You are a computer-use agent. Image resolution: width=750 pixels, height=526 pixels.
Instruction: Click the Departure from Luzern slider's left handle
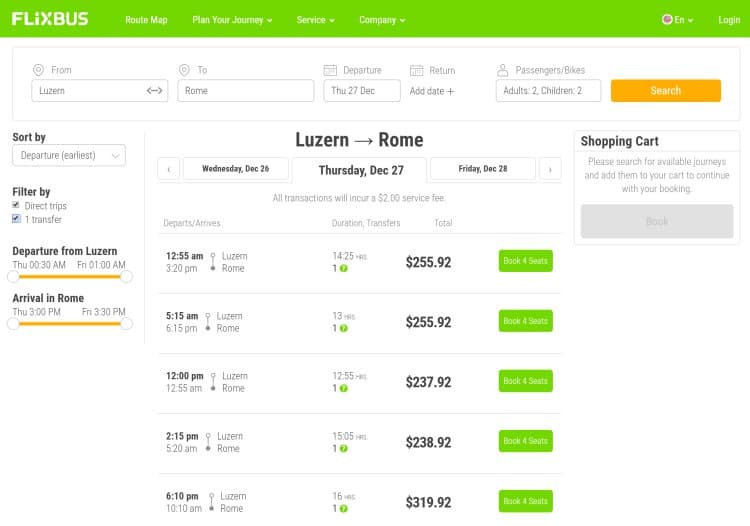14,276
